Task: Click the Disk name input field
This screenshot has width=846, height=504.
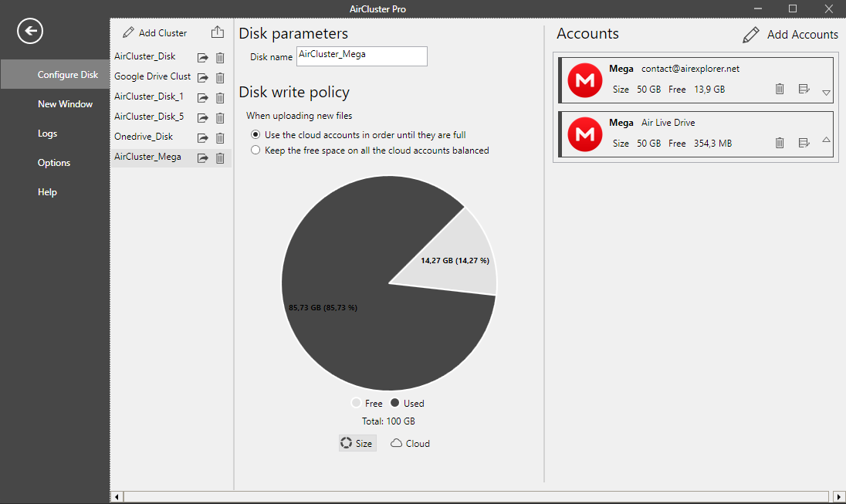Action: point(361,56)
